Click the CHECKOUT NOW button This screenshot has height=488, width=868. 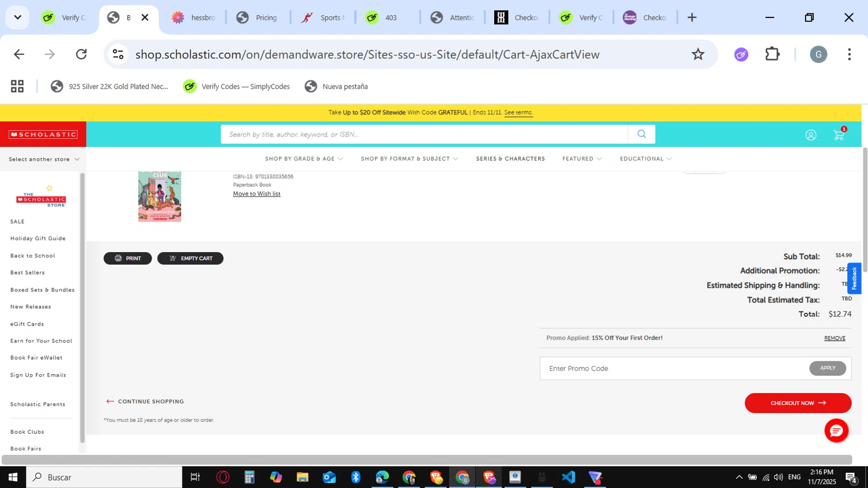click(x=798, y=403)
